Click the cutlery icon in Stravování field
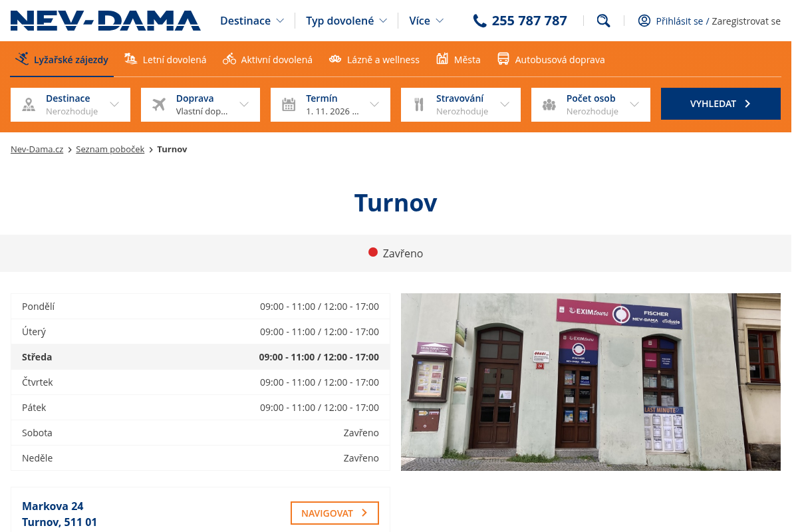The width and height of the screenshot is (798, 532). 419,104
